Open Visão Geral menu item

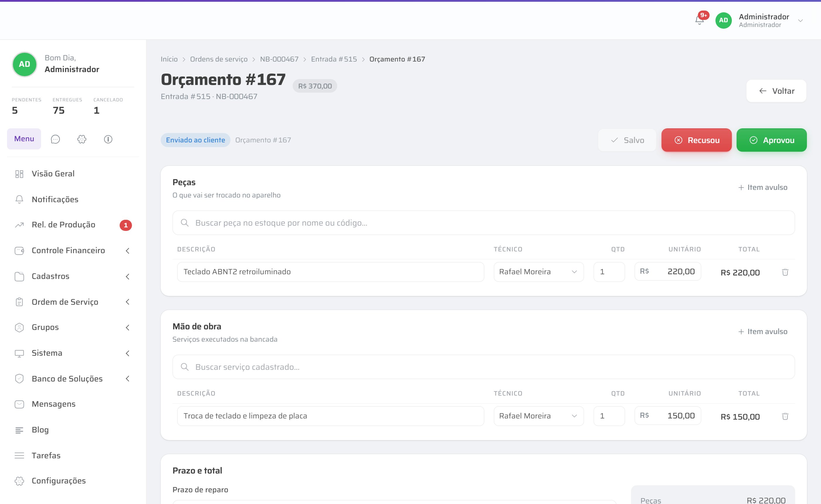pyautogui.click(x=73, y=174)
